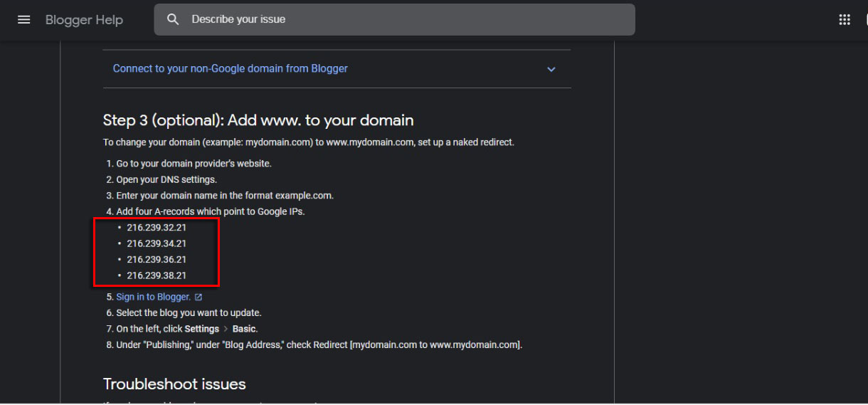Click the IP address 216.239.38.21
The width and height of the screenshot is (868, 405).
click(157, 275)
